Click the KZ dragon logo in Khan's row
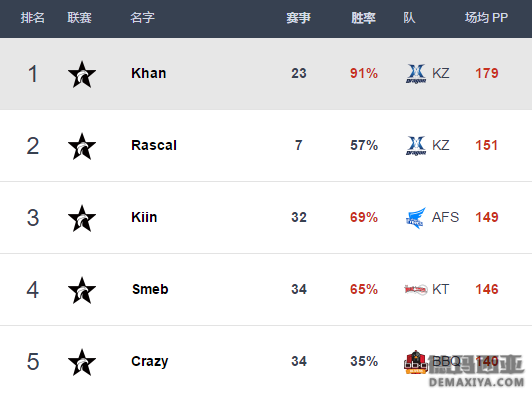The height and width of the screenshot is (394, 532). tap(416, 73)
